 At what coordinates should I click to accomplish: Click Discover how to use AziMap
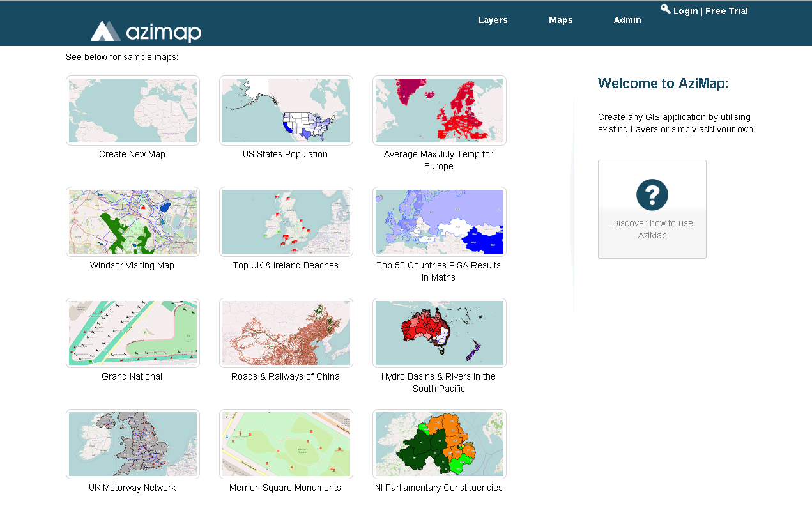[652, 229]
